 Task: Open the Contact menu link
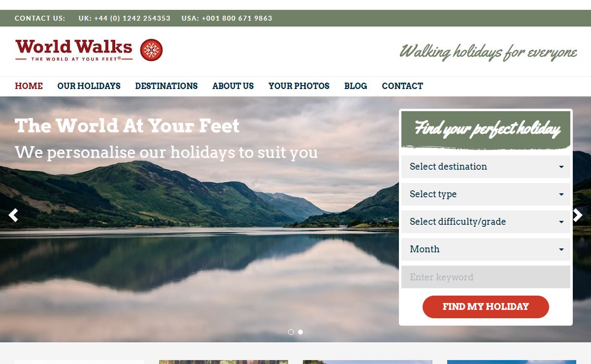(x=402, y=86)
